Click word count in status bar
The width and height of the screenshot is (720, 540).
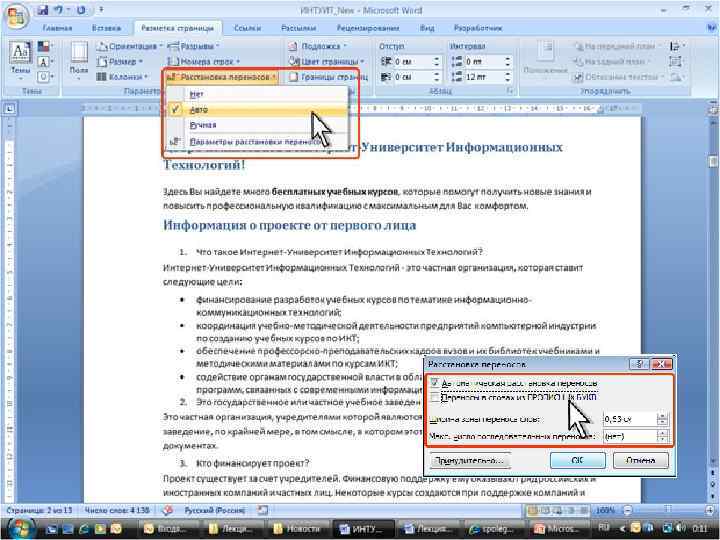click(x=117, y=510)
